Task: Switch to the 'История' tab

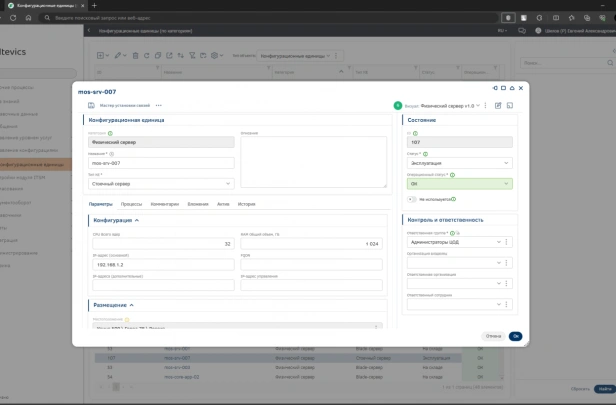Action: point(246,204)
